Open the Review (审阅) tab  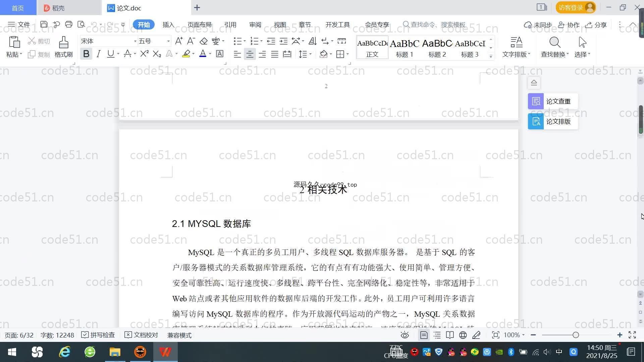click(x=255, y=24)
